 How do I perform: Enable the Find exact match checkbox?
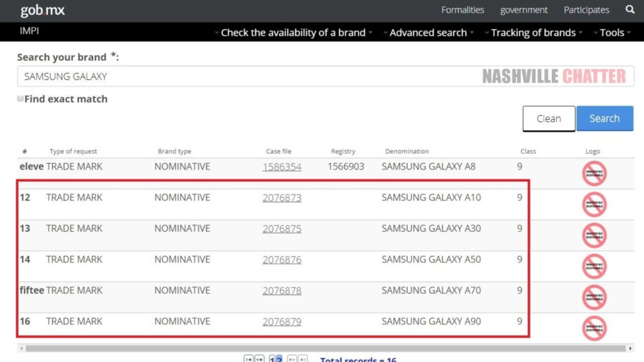tap(20, 99)
